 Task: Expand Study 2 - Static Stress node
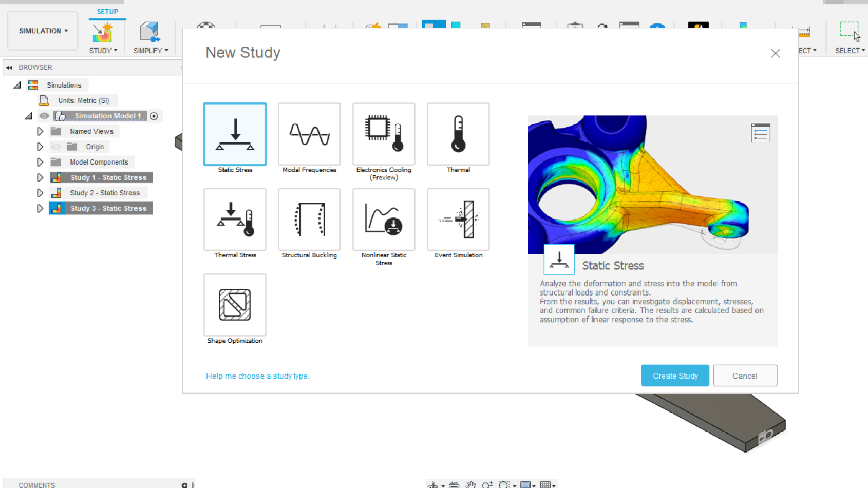point(40,193)
